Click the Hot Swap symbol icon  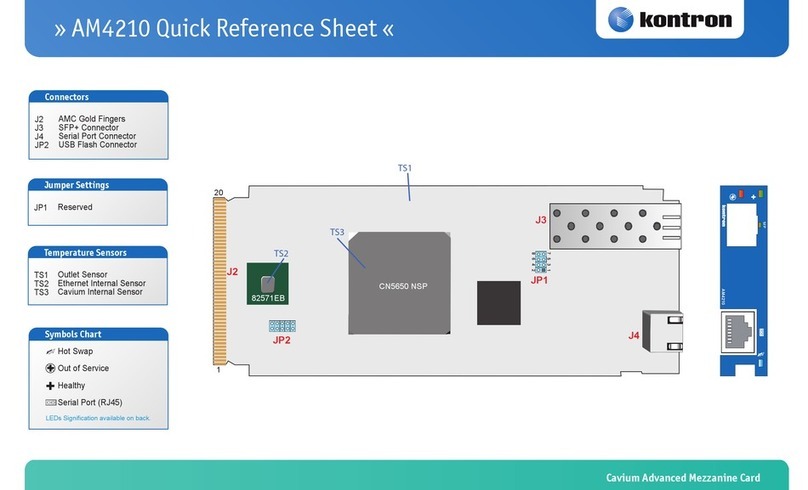coord(50,351)
